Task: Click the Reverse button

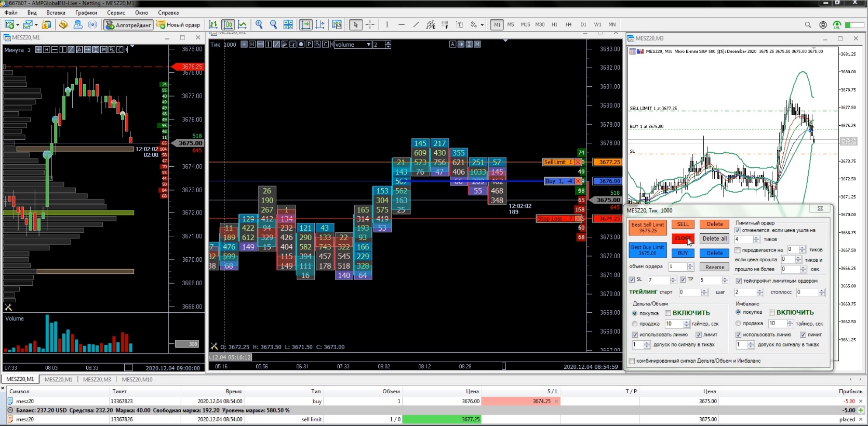Action: click(x=715, y=267)
